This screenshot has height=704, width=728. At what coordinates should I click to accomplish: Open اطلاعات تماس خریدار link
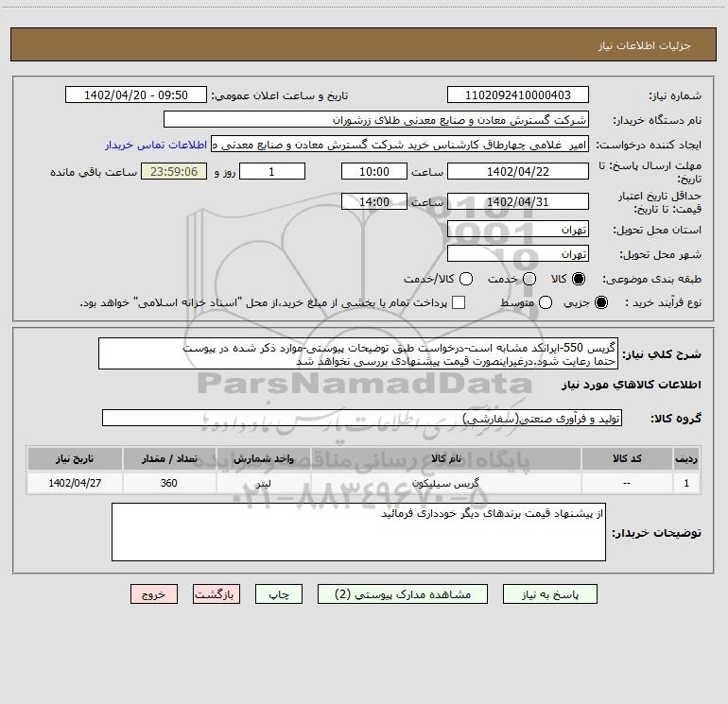pos(156,145)
